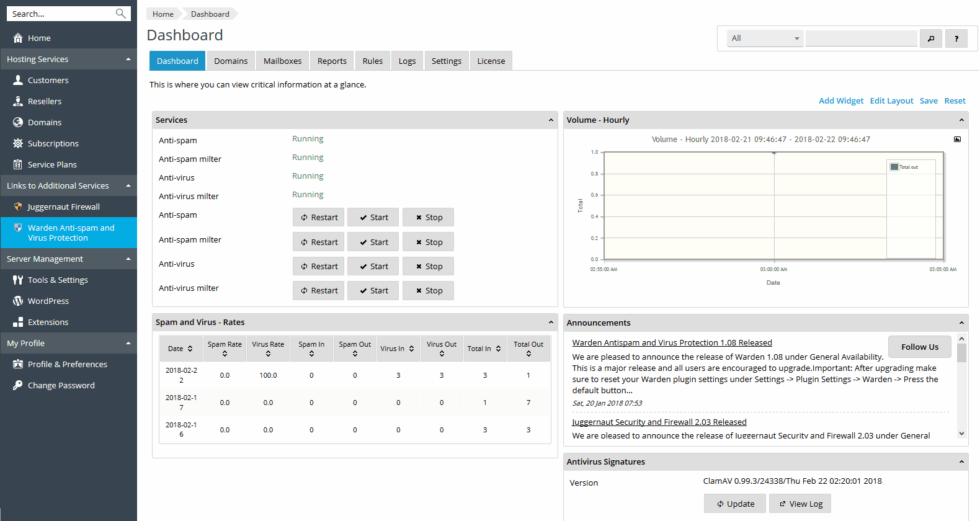Sort table by Total In arrows
980x521 pixels.
pyautogui.click(x=498, y=349)
